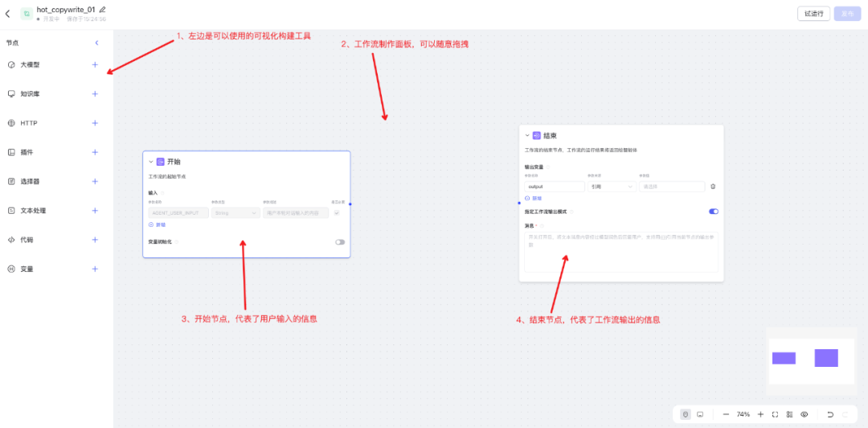Click the info icon beside 消息

[x=542, y=225]
